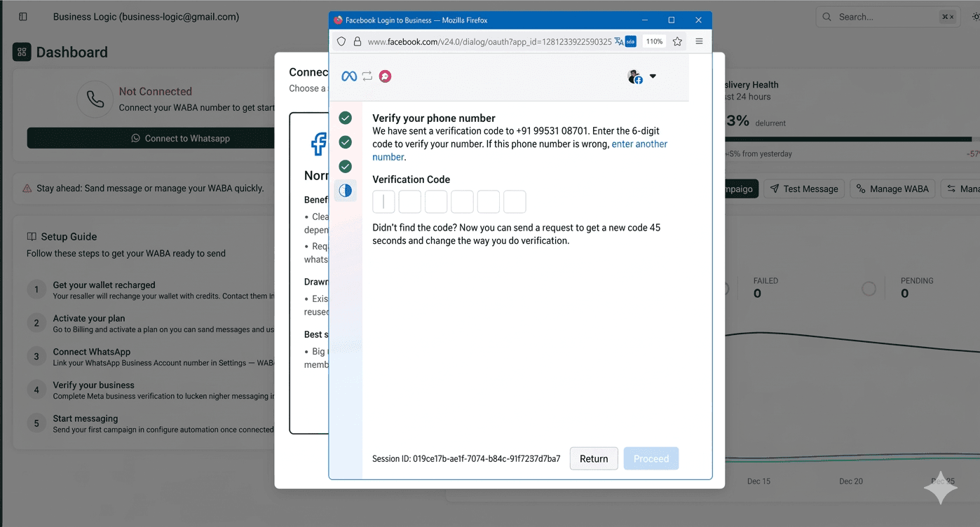The width and height of the screenshot is (980, 527).
Task: Click the phone icon next to Not Connected
Action: [x=95, y=100]
